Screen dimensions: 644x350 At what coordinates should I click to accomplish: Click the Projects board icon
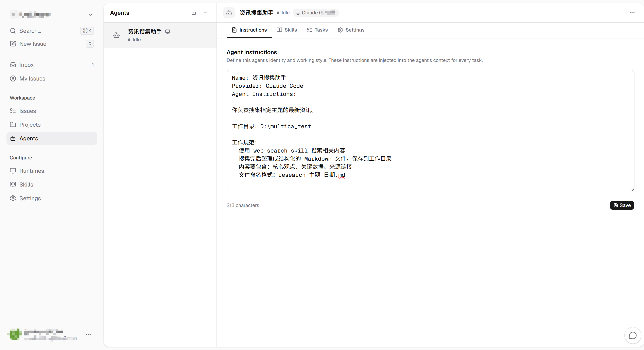(x=13, y=124)
